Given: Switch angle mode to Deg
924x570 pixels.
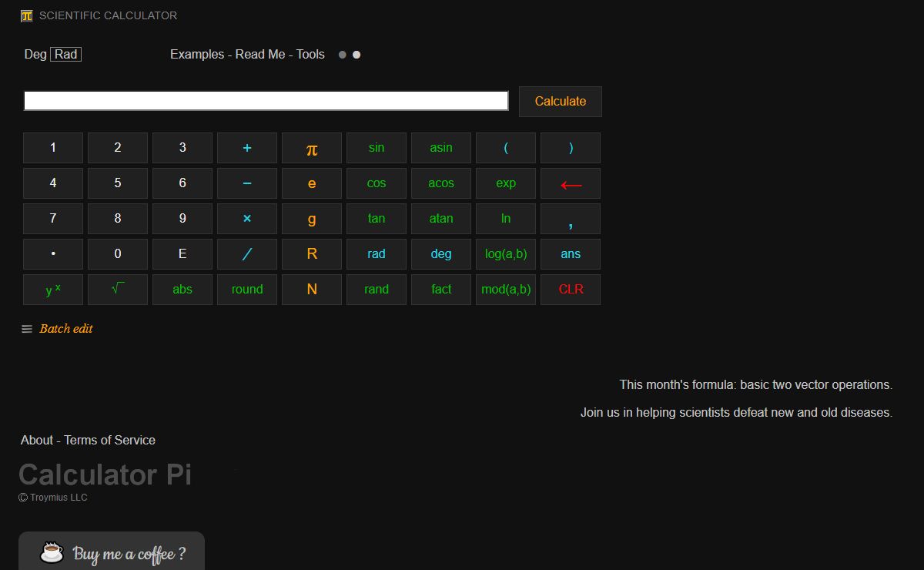Looking at the screenshot, I should click(35, 55).
